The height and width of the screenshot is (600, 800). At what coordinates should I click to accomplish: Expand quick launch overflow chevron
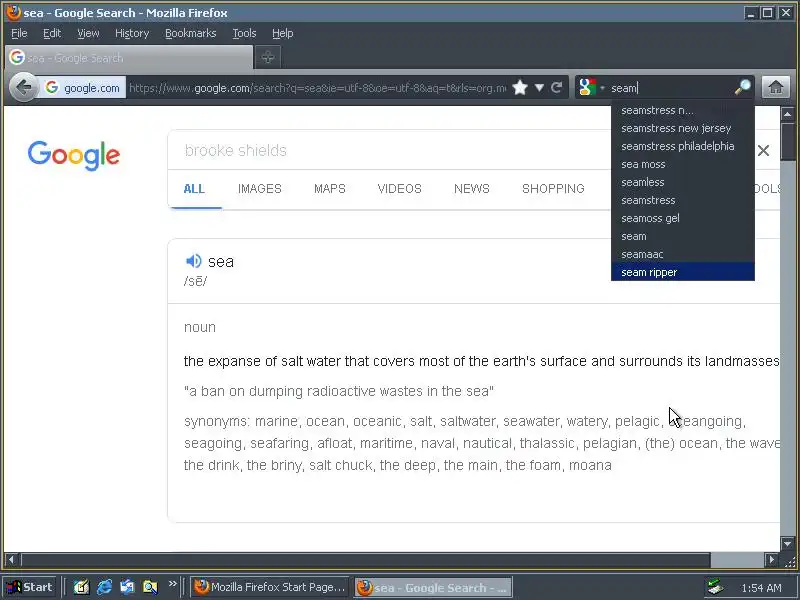click(172, 584)
